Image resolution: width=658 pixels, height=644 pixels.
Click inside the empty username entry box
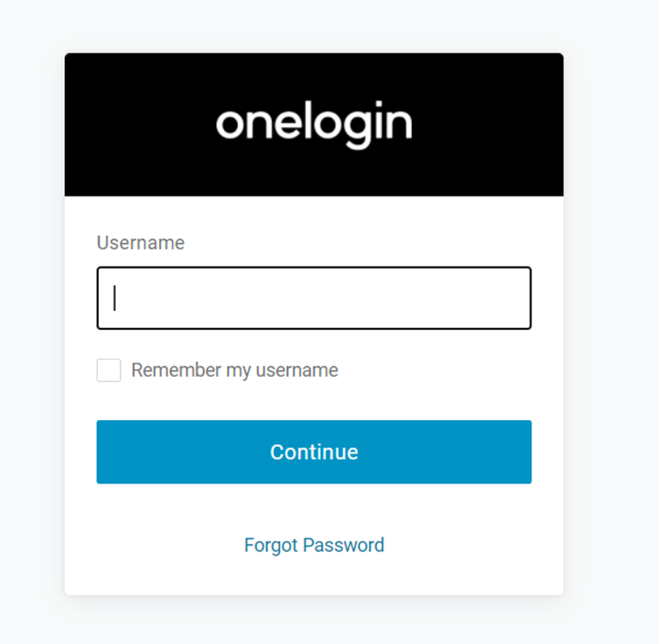coord(314,298)
